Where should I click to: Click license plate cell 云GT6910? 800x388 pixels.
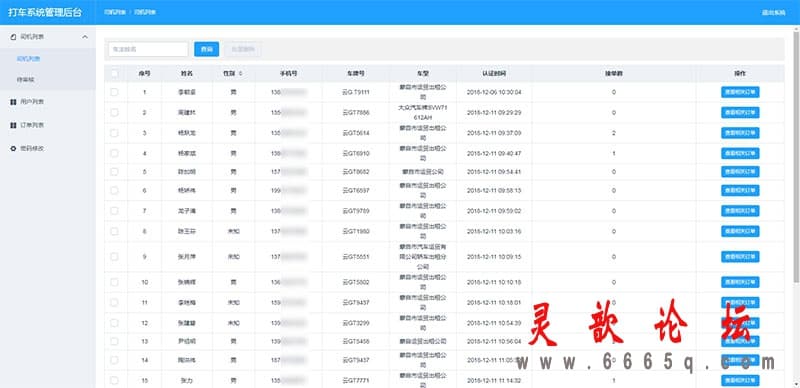click(x=356, y=153)
